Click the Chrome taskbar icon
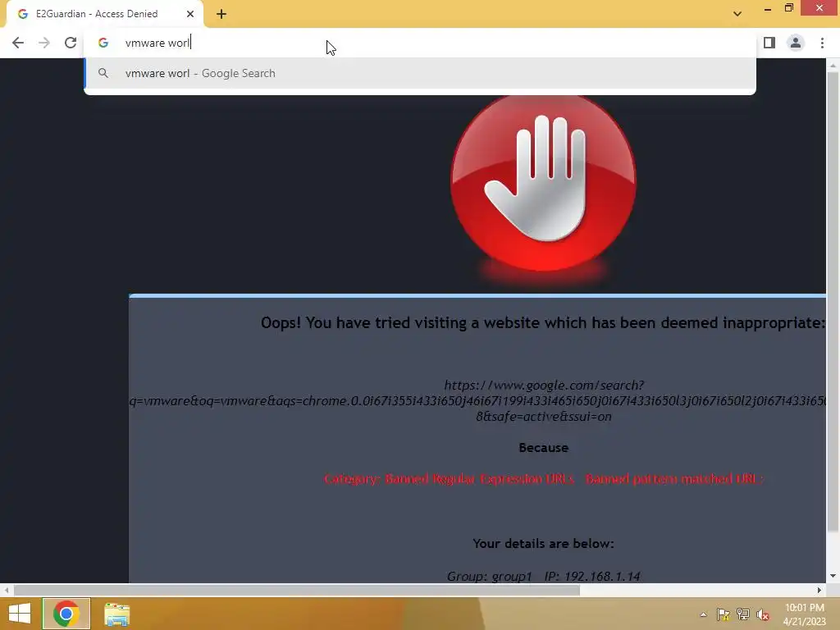This screenshot has height=630, width=840. tap(66, 614)
